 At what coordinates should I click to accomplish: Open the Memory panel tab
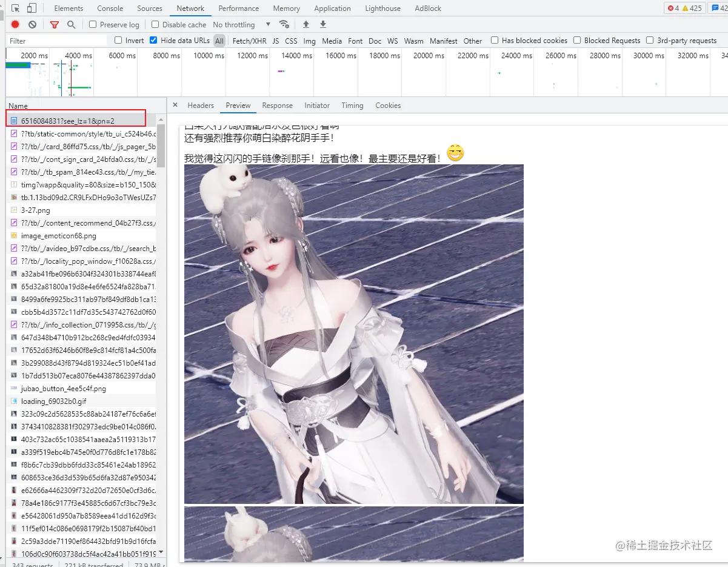tap(287, 8)
